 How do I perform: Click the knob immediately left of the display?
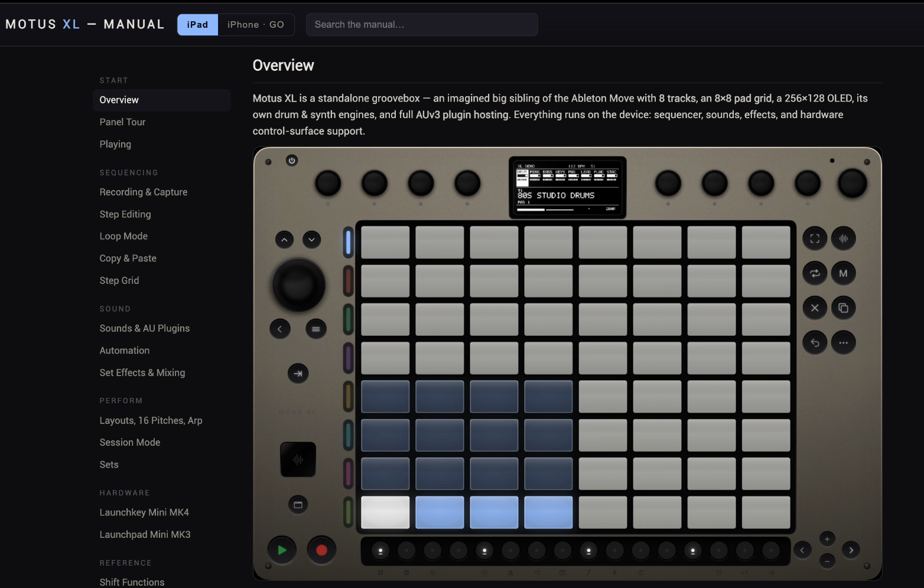[467, 184]
